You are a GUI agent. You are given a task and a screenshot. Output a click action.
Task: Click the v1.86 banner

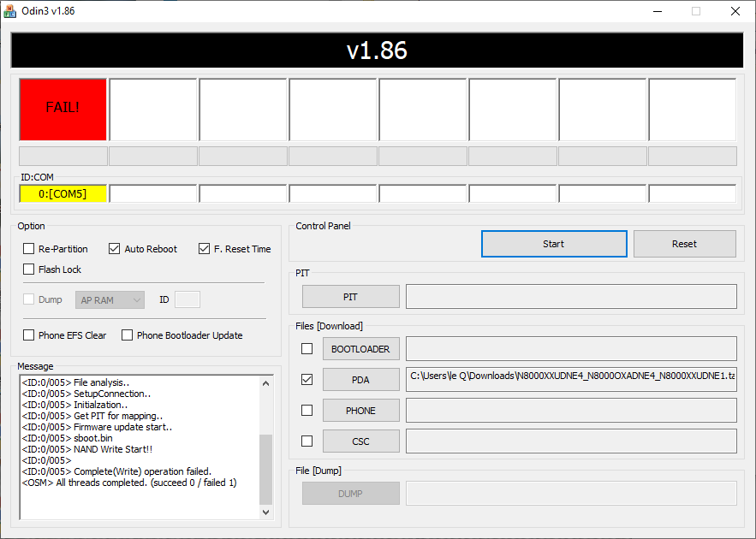[x=377, y=50]
